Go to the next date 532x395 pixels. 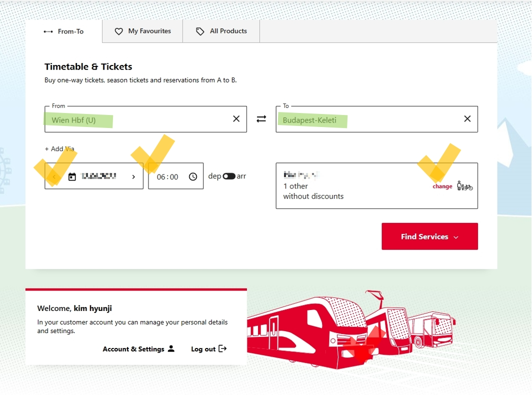133,177
